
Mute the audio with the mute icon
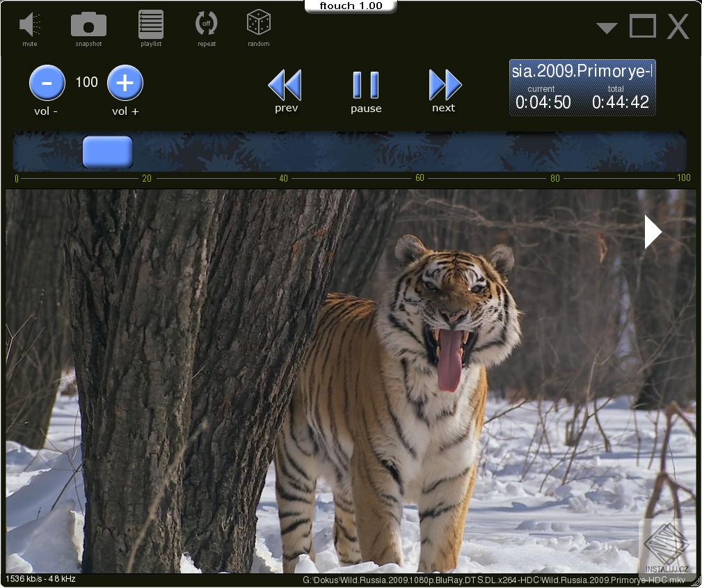(29, 24)
